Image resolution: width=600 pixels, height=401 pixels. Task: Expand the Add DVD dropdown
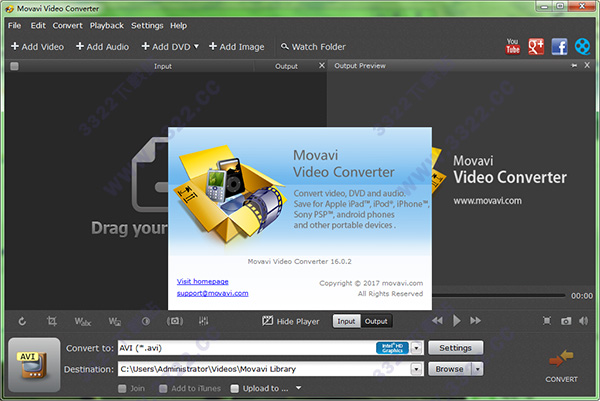click(x=196, y=46)
